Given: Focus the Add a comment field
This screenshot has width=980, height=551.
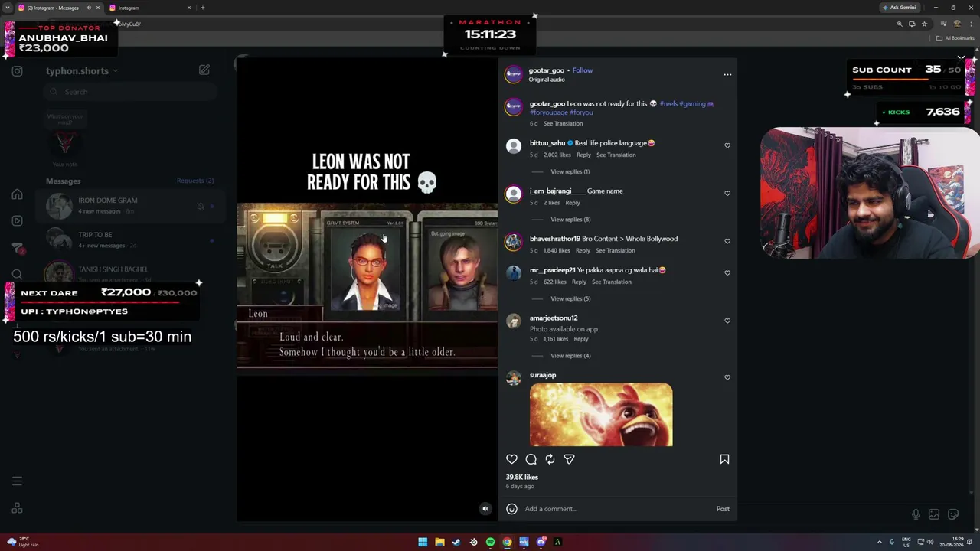Looking at the screenshot, I should pos(616,509).
